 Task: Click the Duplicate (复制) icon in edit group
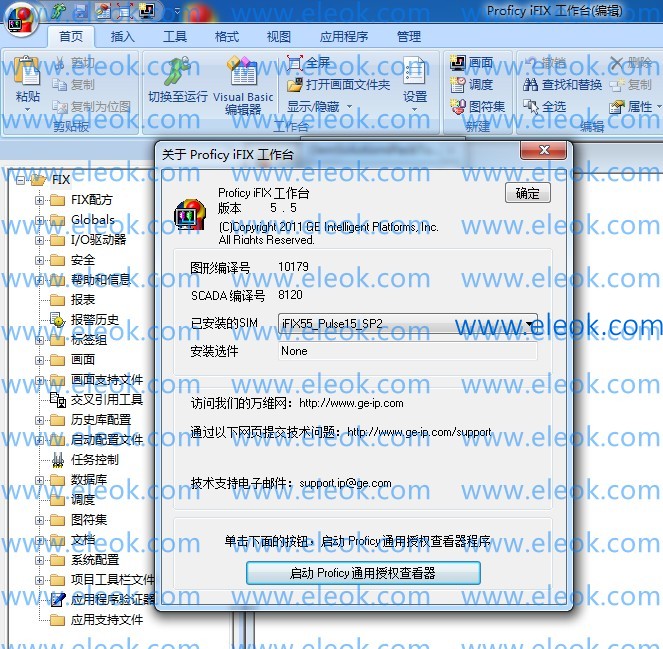click(617, 85)
